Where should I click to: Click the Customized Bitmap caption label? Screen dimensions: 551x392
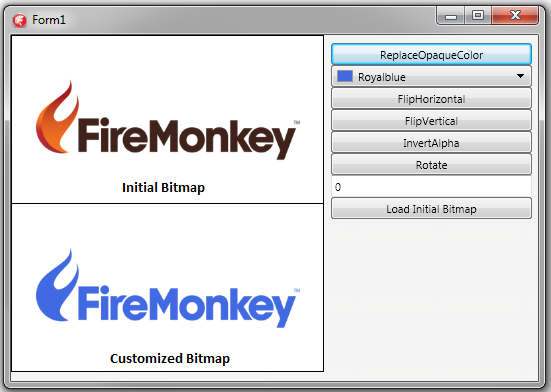pyautogui.click(x=170, y=359)
